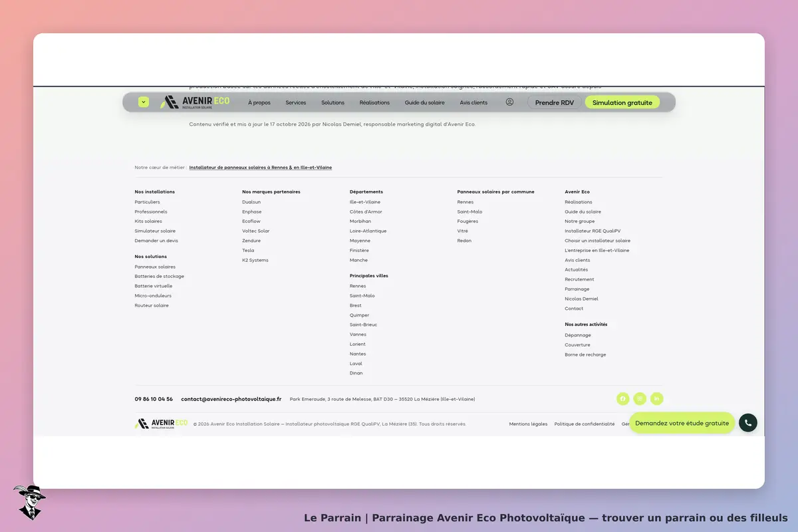The width and height of the screenshot is (798, 532).
Task: Open Batterie virtuelle link
Action: click(154, 286)
